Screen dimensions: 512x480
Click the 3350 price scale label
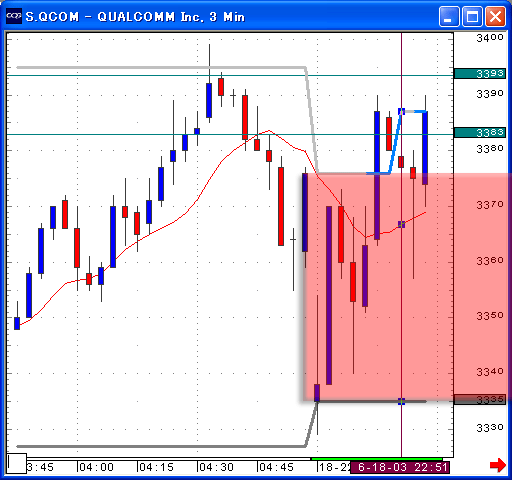click(x=490, y=316)
